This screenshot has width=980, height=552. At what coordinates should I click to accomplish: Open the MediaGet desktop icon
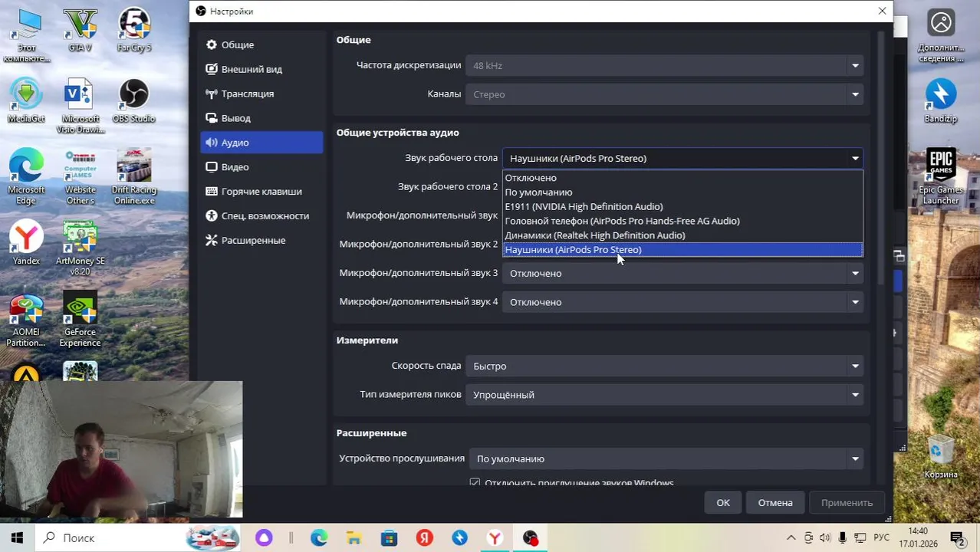point(26,101)
